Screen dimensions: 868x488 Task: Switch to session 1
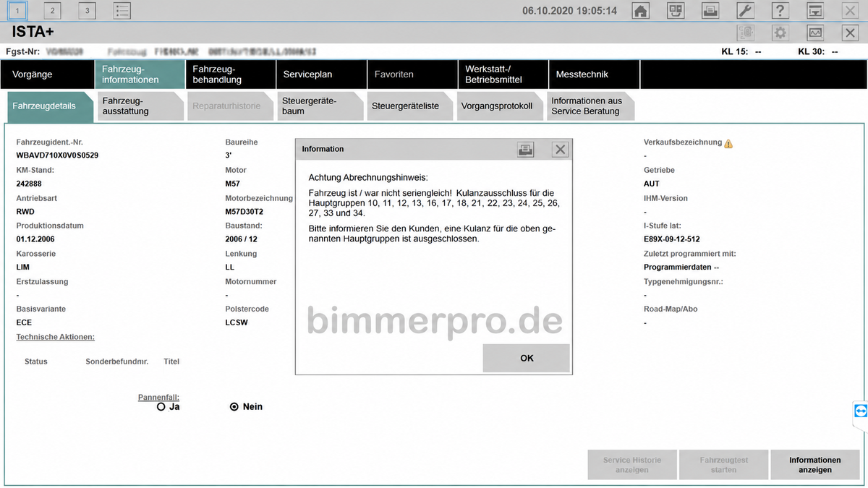(x=18, y=11)
